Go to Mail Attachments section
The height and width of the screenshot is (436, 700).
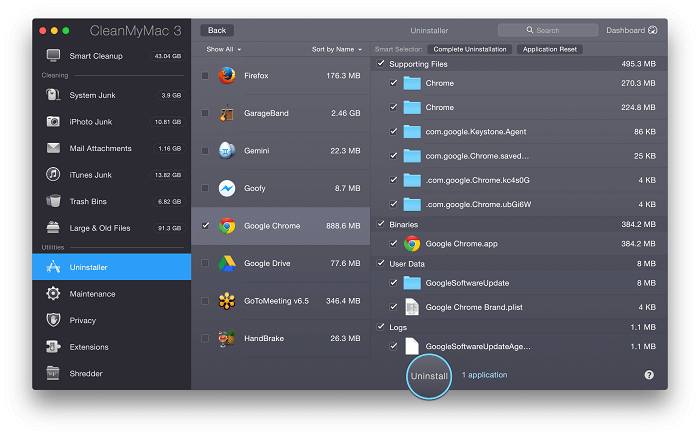[112, 148]
